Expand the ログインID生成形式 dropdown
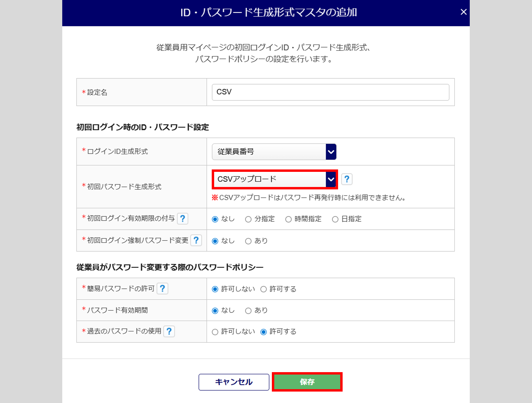 click(x=274, y=152)
